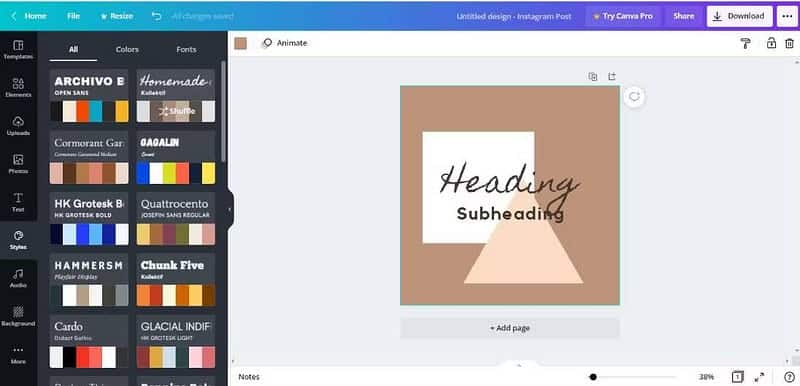
Task: Click the copy style paint roller icon
Action: point(745,43)
